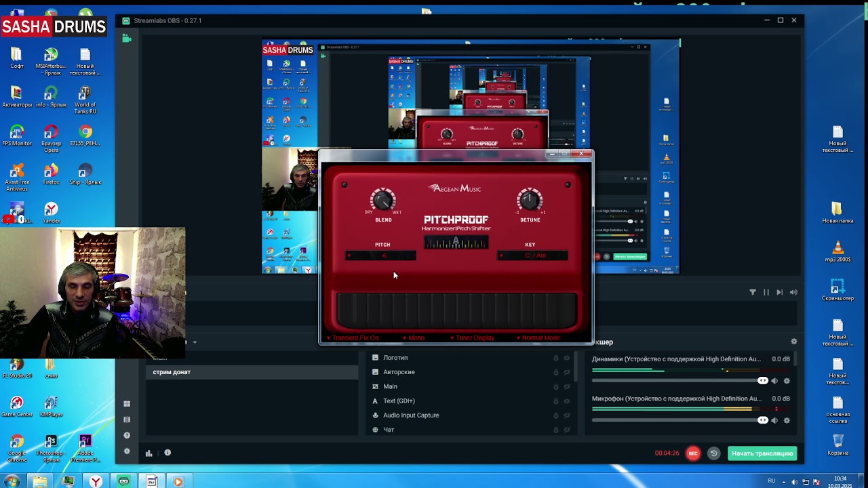Click the red REC button

coord(693,453)
